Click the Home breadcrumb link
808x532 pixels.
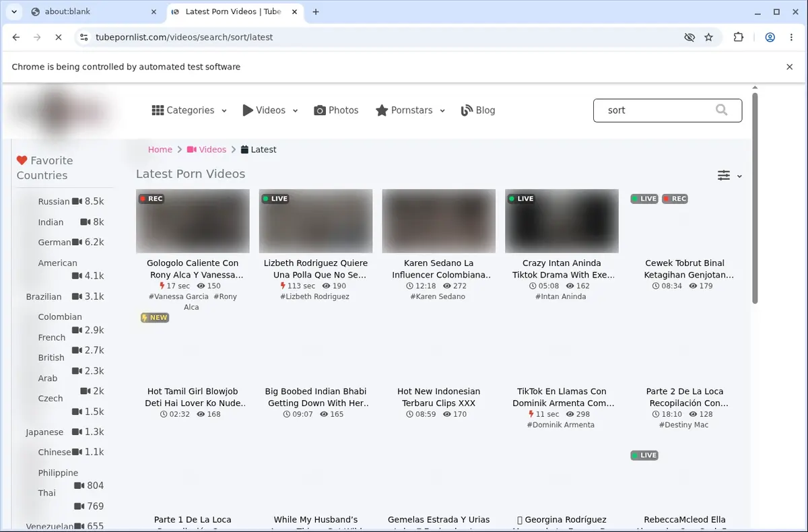(160, 149)
